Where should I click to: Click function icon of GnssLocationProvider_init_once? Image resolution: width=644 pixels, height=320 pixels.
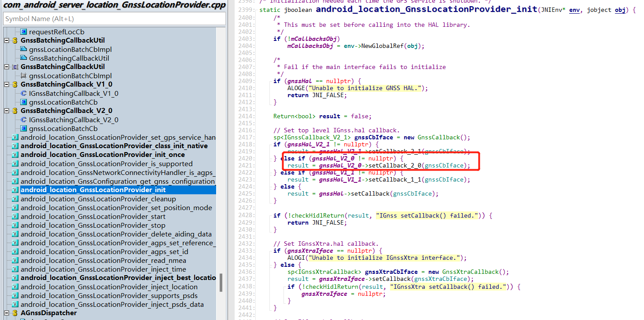(15, 155)
